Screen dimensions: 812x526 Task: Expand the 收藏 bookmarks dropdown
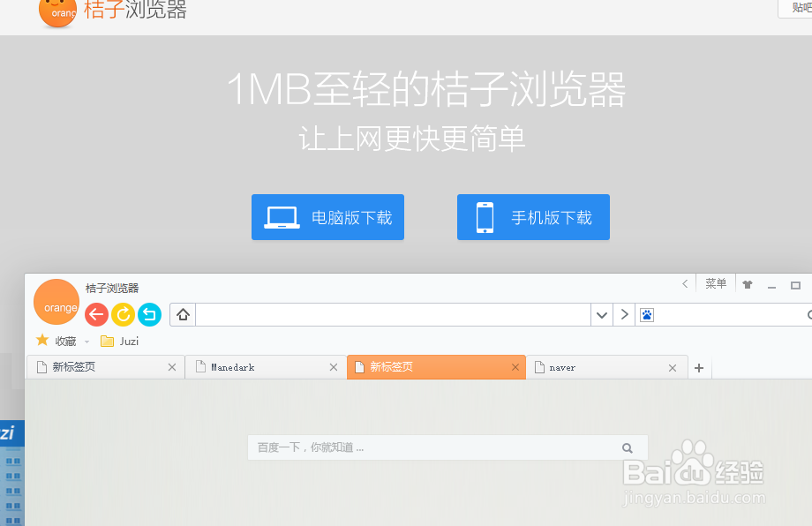[86, 340]
